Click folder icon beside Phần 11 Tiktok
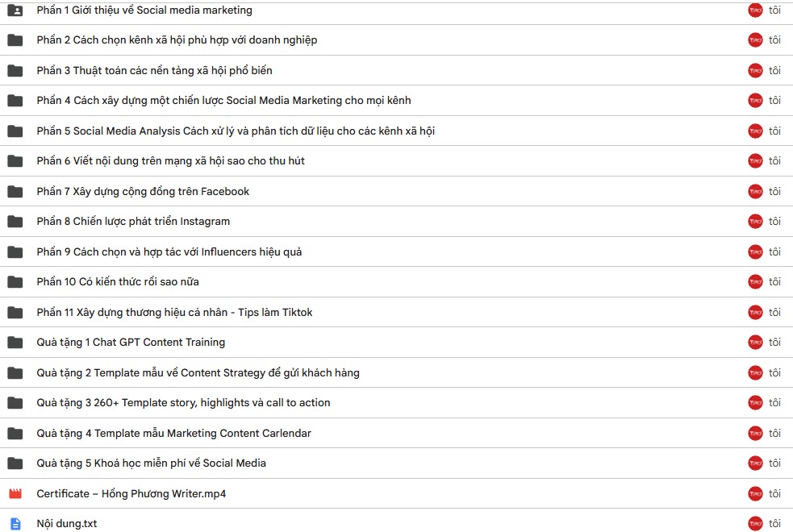Viewport: 793px width, 532px height. click(15, 312)
